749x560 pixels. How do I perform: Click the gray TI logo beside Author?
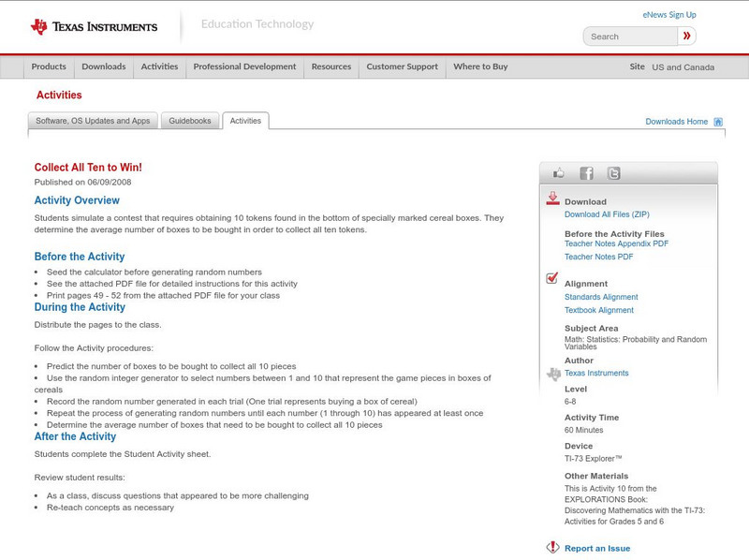(x=553, y=374)
